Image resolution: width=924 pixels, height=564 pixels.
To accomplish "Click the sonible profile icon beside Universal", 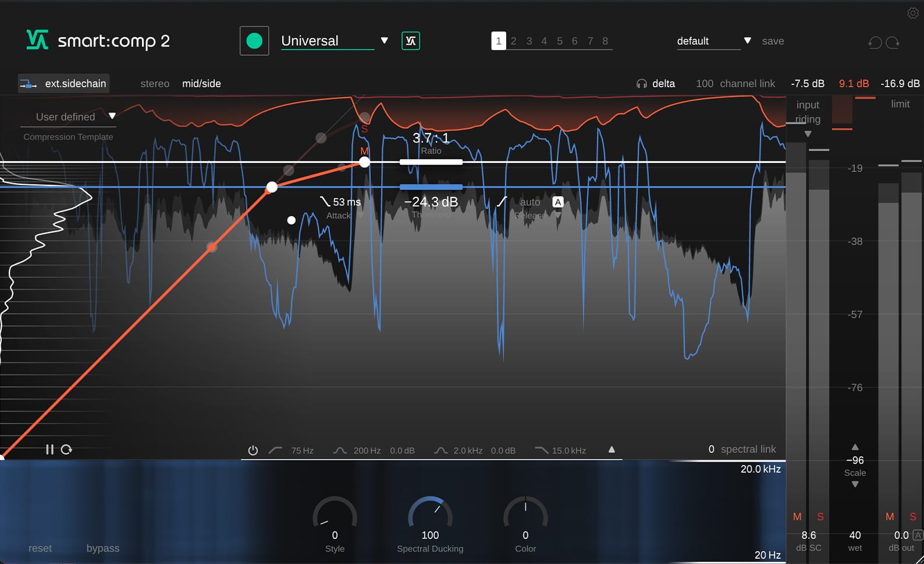I will (x=411, y=41).
